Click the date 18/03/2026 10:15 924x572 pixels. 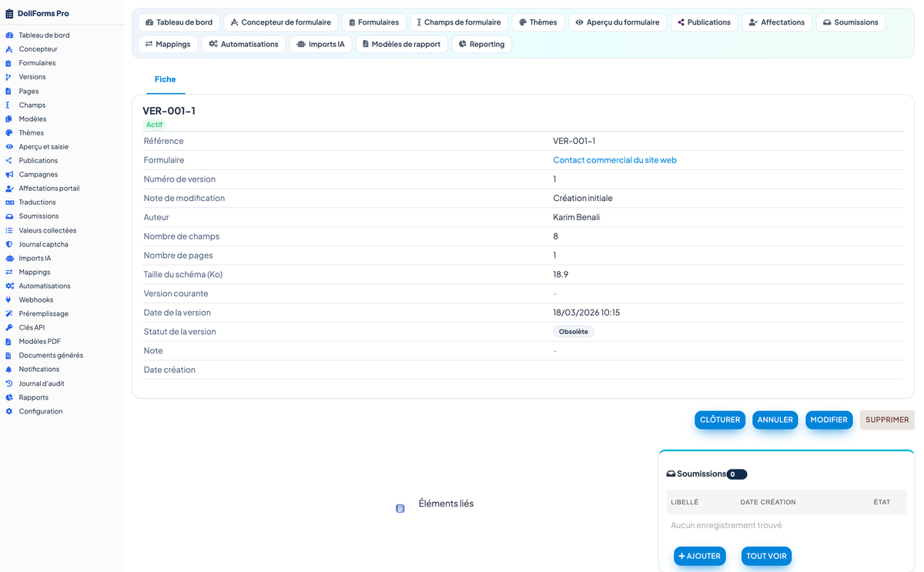click(586, 313)
